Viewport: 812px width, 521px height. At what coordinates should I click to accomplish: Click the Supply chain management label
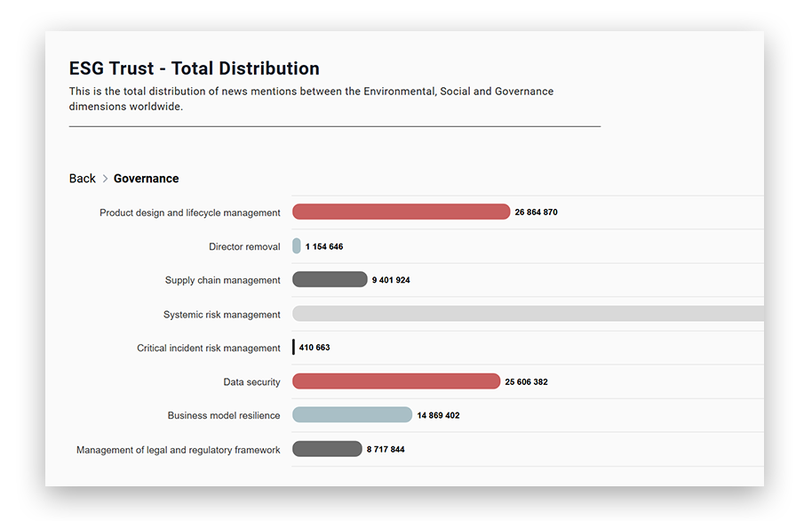point(223,280)
